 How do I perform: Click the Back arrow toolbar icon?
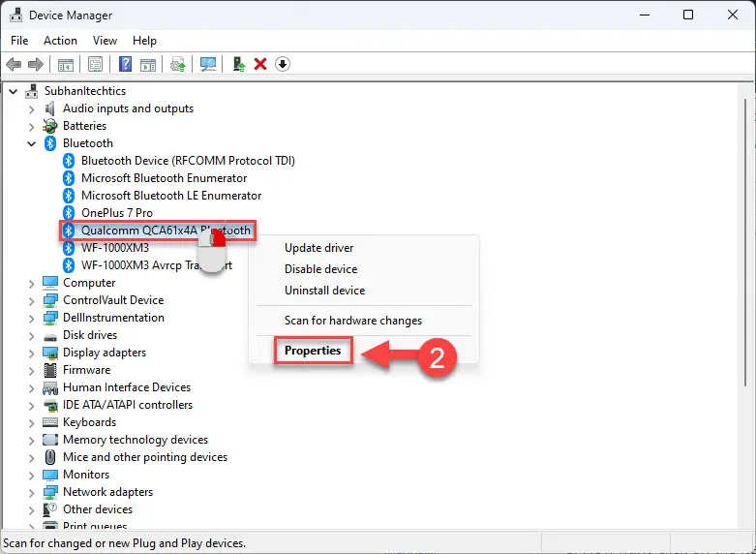coord(14,64)
